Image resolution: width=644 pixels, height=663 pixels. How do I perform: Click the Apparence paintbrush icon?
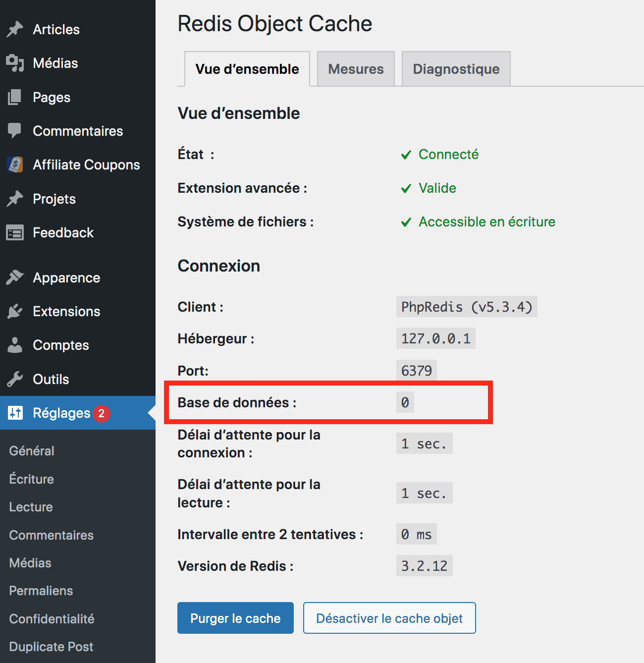tap(15, 277)
